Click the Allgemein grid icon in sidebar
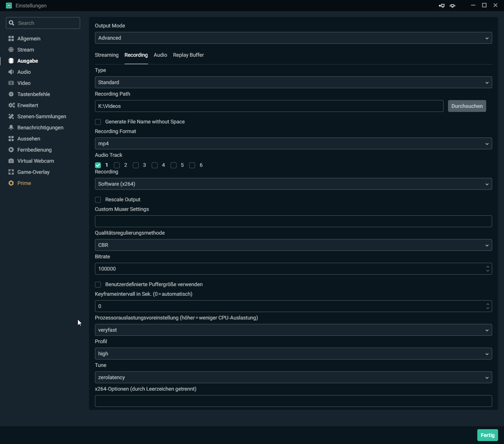The width and height of the screenshot is (504, 444). coord(11,39)
